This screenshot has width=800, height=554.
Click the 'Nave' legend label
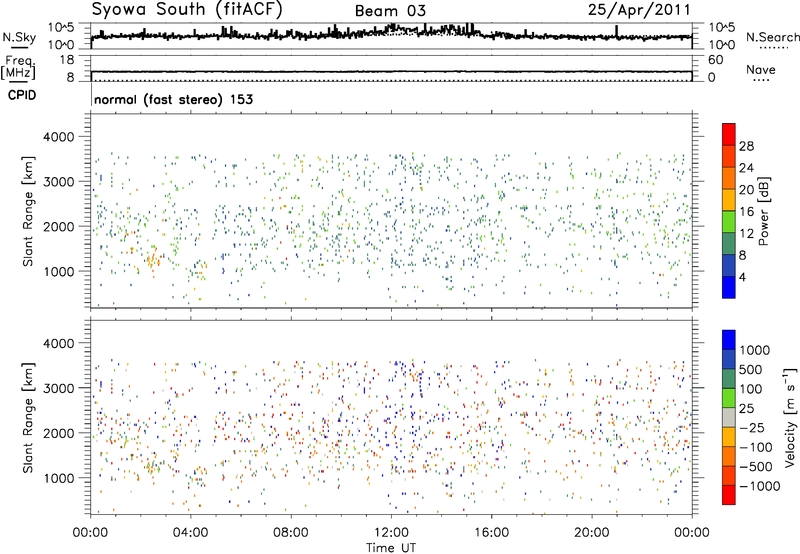[x=761, y=69]
